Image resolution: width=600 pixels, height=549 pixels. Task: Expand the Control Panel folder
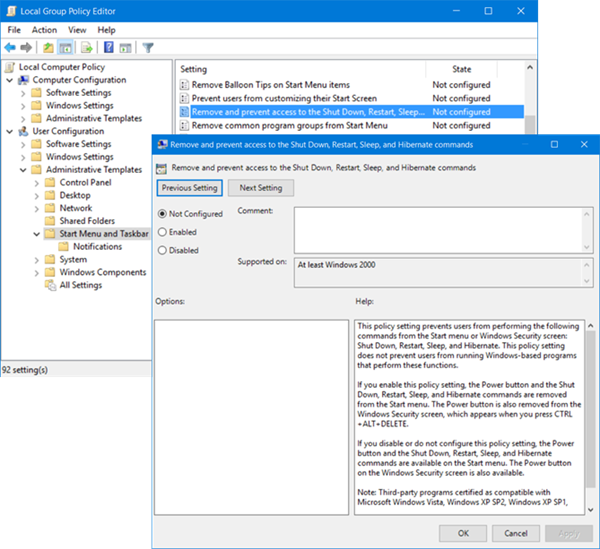click(37, 183)
